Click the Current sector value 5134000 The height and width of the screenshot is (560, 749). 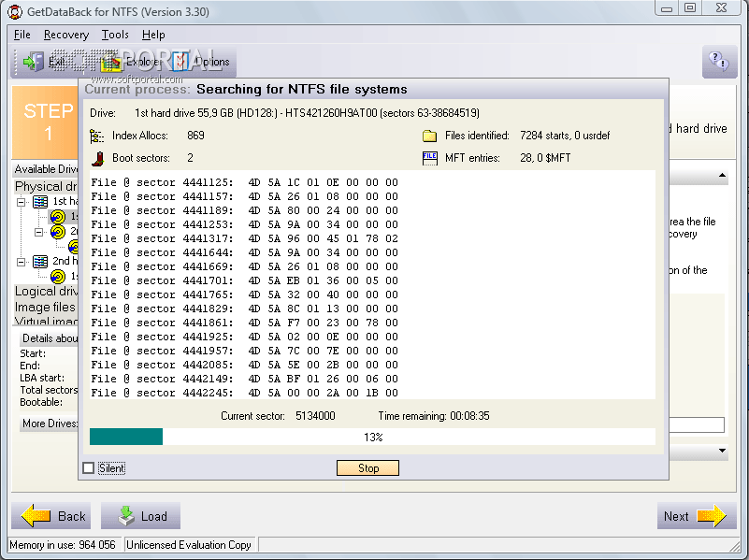tap(315, 416)
